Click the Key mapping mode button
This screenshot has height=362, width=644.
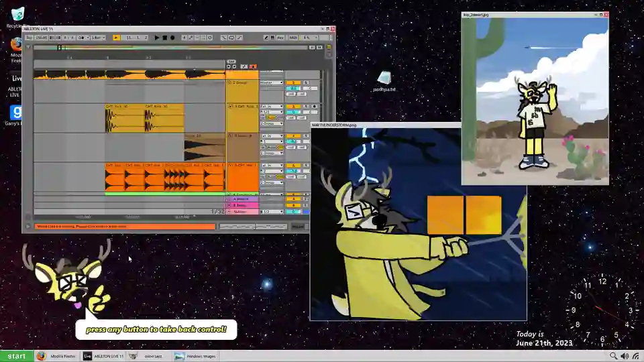click(x=280, y=38)
